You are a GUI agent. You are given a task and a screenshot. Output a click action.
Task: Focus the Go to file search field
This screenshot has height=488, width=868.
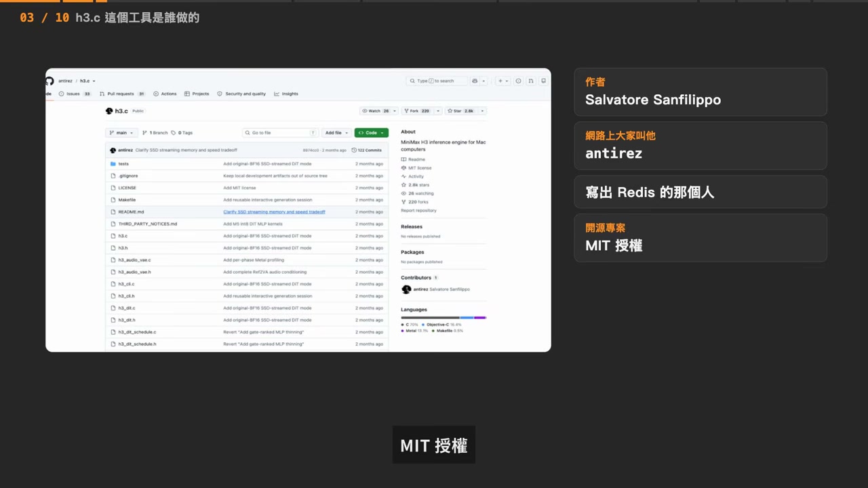point(280,133)
